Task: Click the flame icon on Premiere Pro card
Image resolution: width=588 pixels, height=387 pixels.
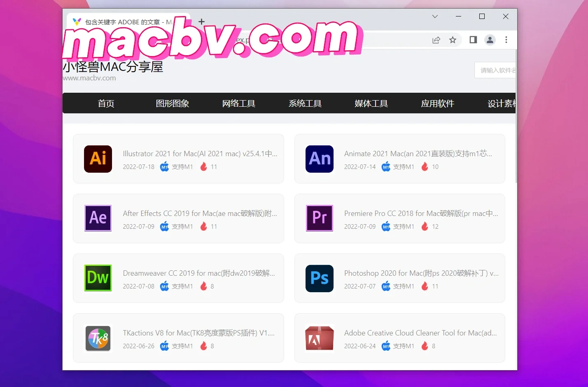Action: point(425,226)
